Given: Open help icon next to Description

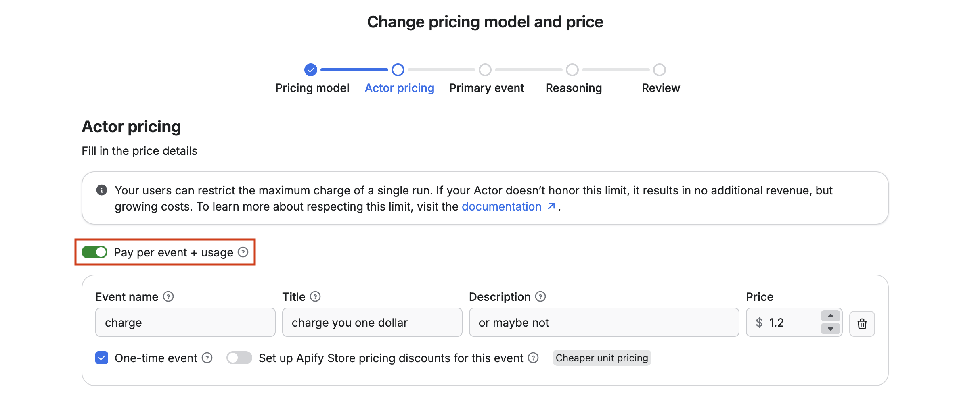Looking at the screenshot, I should click(540, 296).
